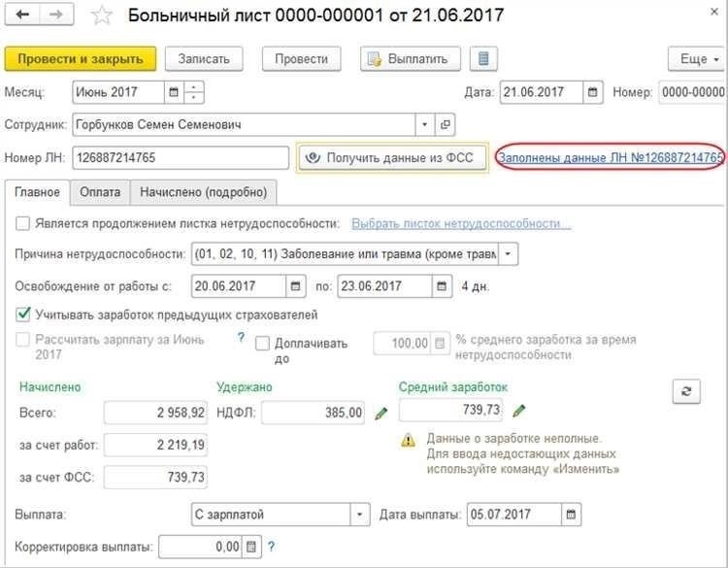
Task: Click the Дата field with 21.06.2017
Action: [542, 92]
